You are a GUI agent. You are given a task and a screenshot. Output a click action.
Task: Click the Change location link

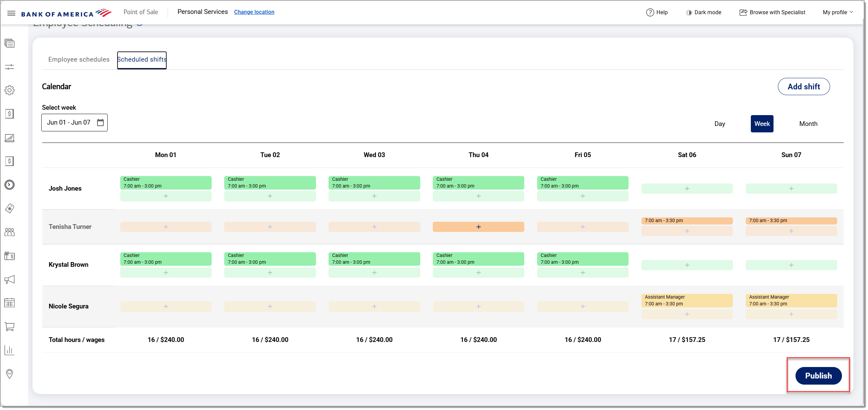pos(254,12)
